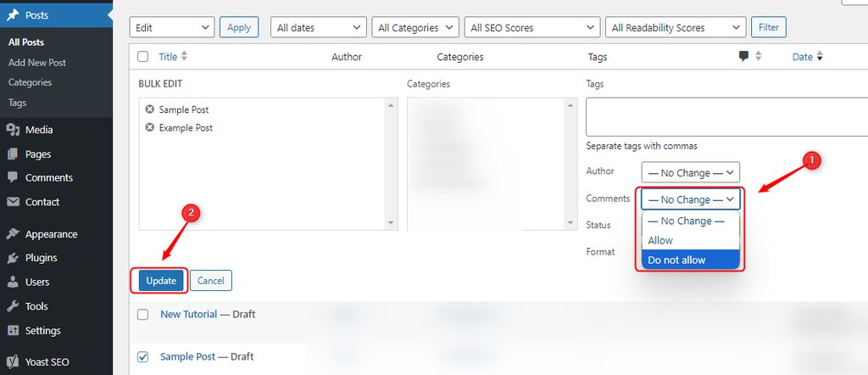Click categories list scrollbar down arrow
Screen dimensions: 868x375
(570, 223)
